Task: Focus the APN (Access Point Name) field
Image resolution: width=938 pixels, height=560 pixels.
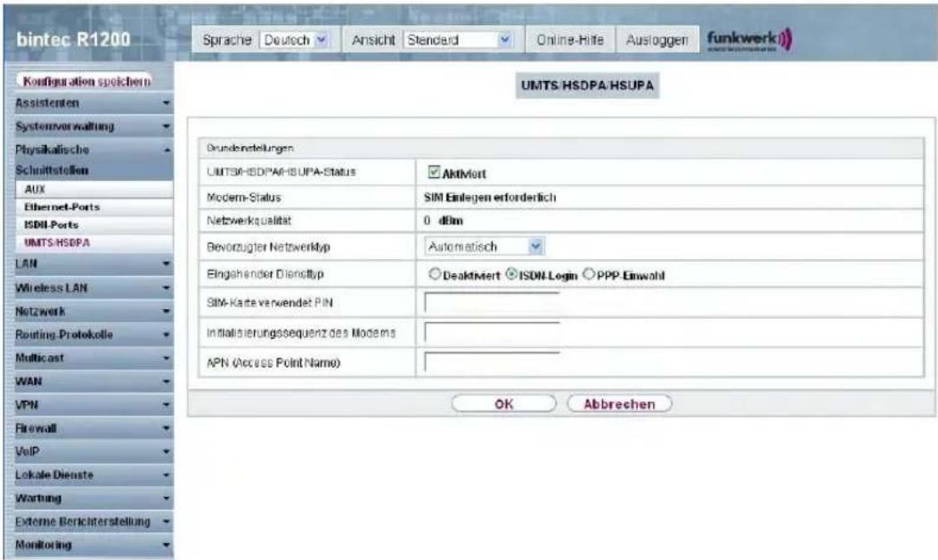Action: pos(493,362)
